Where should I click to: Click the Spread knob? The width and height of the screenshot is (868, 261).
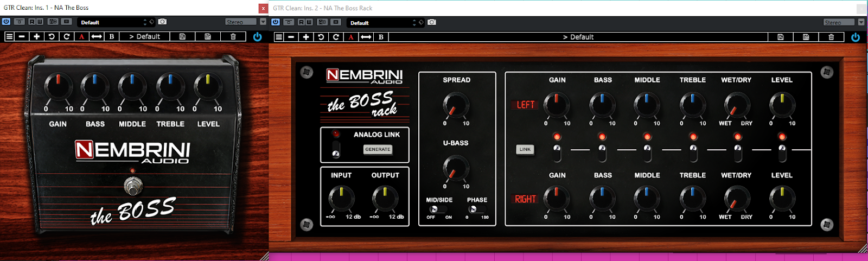[x=456, y=105]
